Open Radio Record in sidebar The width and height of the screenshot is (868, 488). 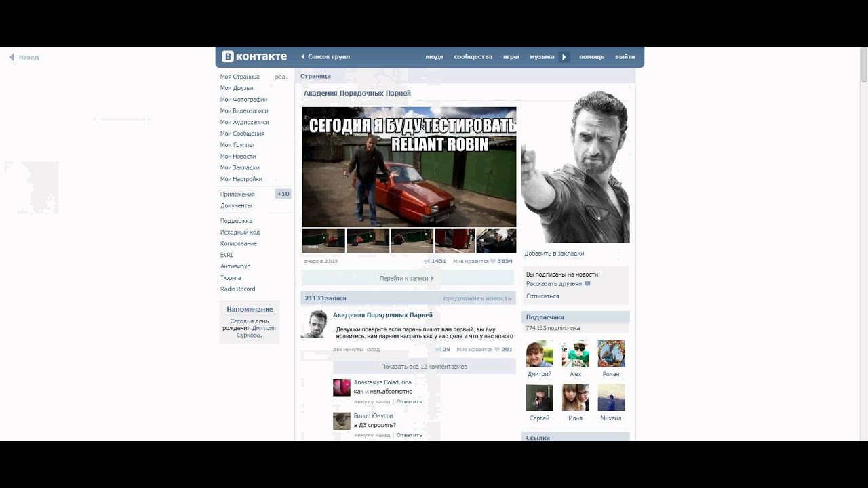click(x=237, y=289)
